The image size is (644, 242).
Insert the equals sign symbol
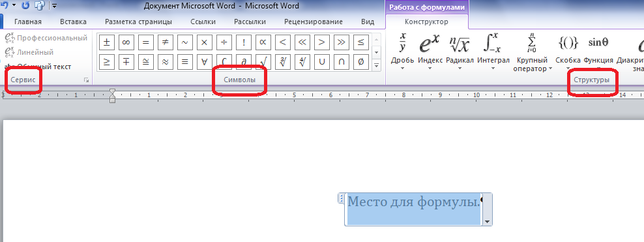pyautogui.click(x=146, y=42)
